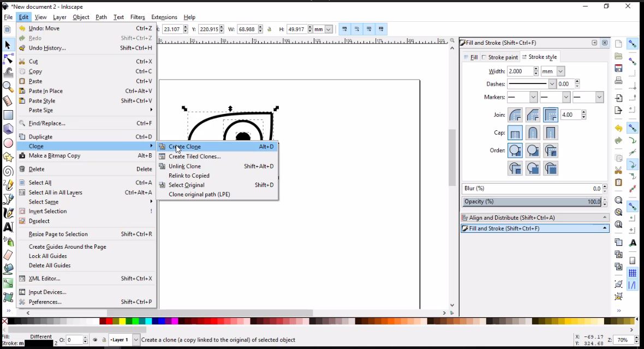Select first paint order option
644x349 pixels.
(x=515, y=151)
